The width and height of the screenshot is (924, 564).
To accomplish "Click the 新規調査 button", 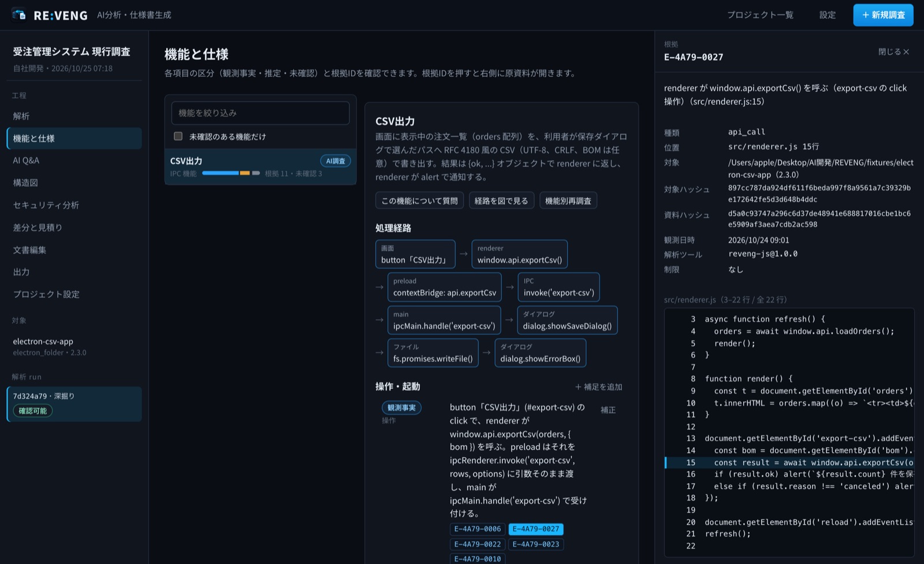I will (883, 15).
